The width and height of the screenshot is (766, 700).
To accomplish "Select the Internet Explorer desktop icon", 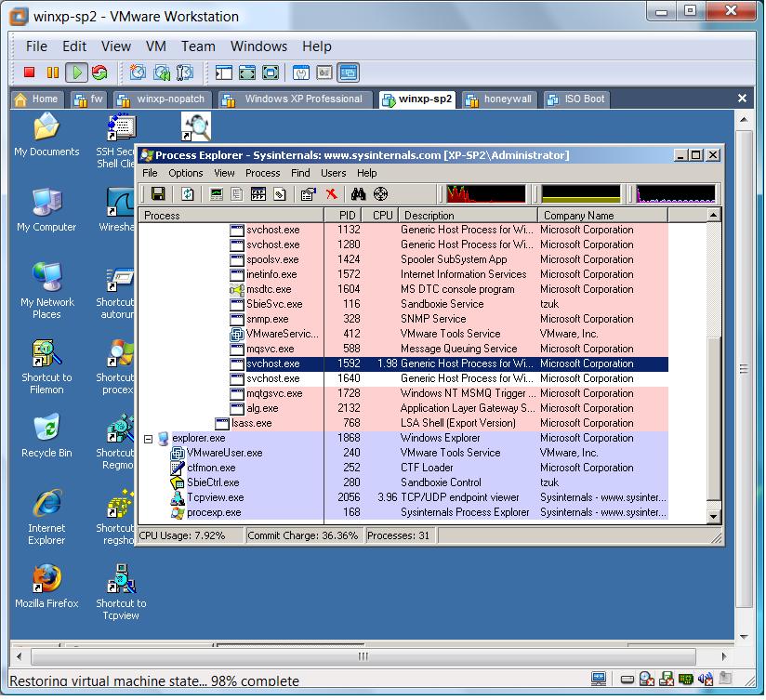I will tap(46, 517).
